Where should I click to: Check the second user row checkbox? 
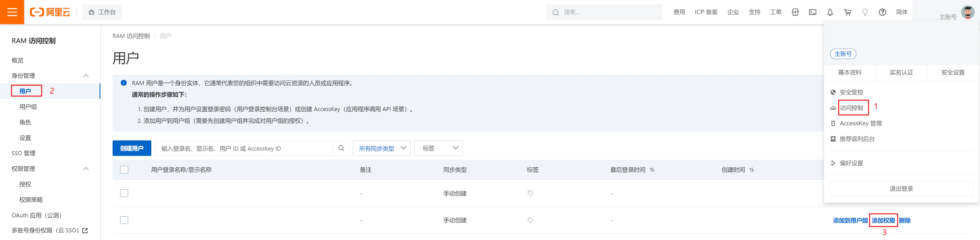(x=124, y=220)
